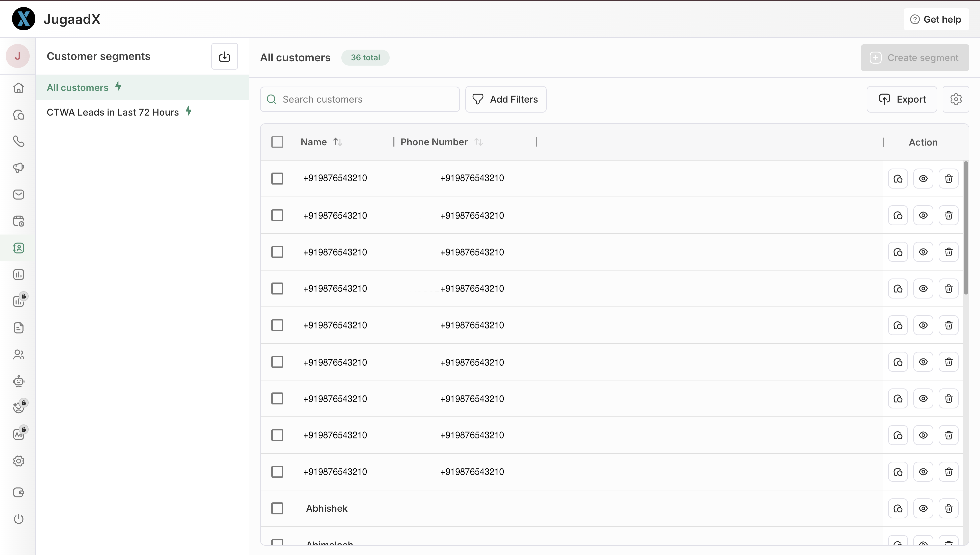Click the import segments download icon
The image size is (980, 555).
[224, 56]
